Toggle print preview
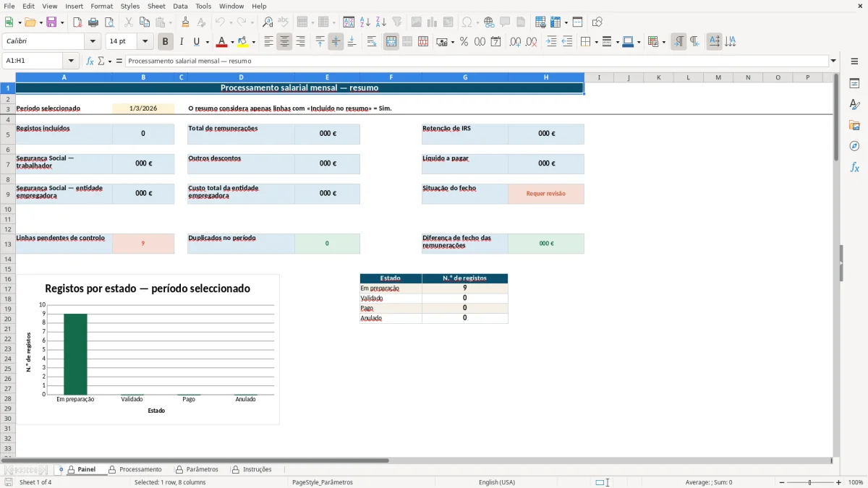This screenshot has width=868, height=488. [x=109, y=22]
